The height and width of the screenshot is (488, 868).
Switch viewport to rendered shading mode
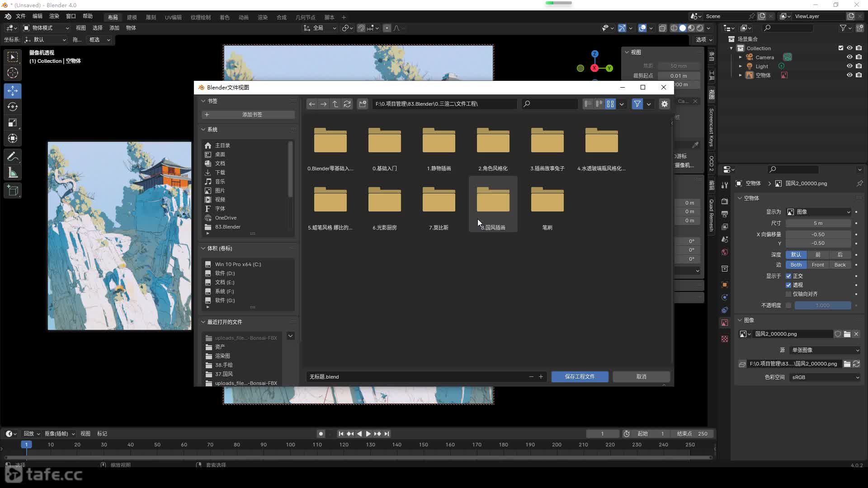coord(700,28)
